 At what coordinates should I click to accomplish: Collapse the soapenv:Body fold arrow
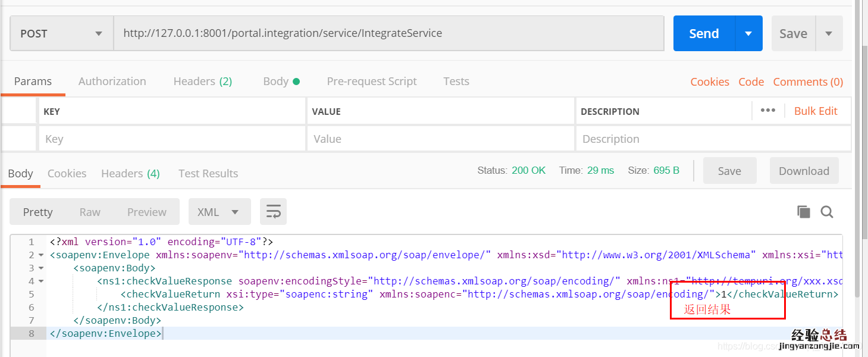[x=41, y=268]
